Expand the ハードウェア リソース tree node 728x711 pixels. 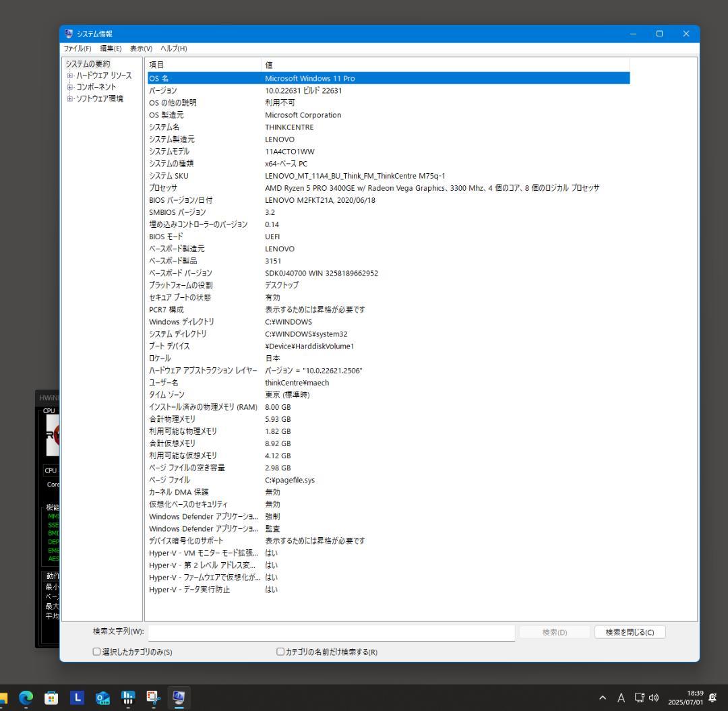[70, 75]
